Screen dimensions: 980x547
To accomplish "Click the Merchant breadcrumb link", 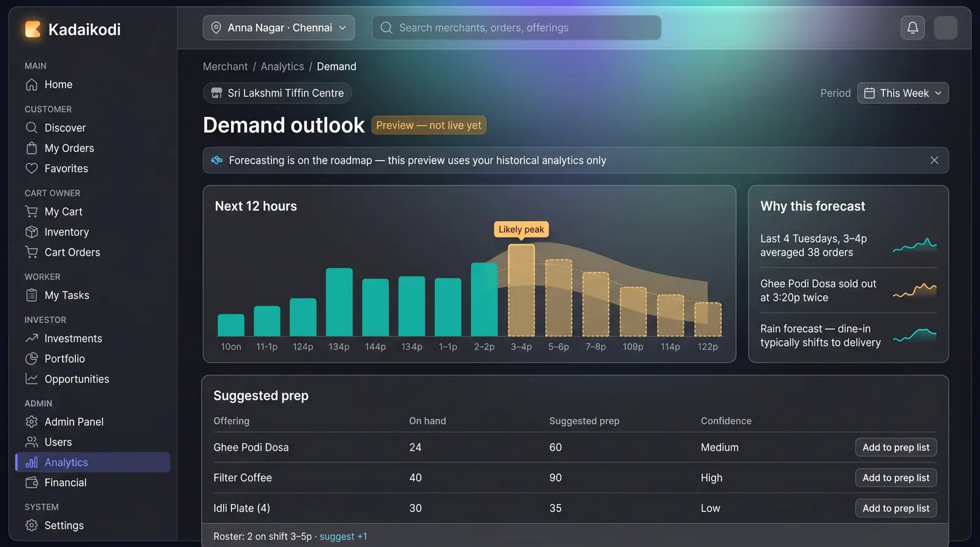I will (225, 66).
